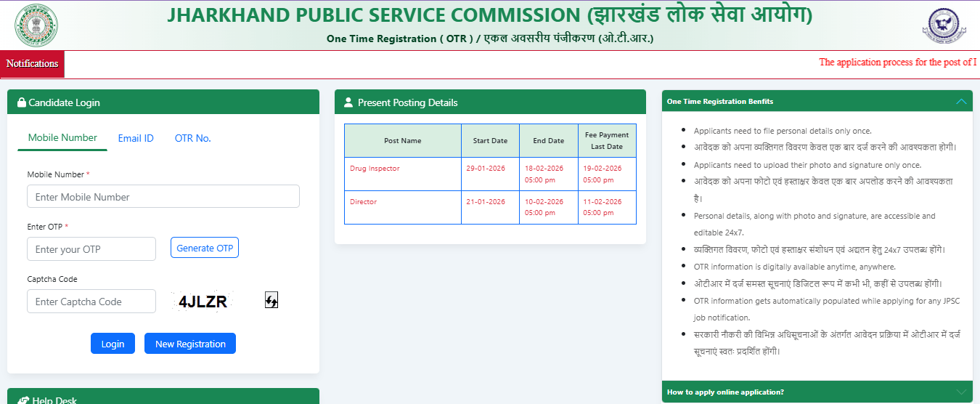Click the Candidate Login panel header
Viewport: 980px width, 404px height.
click(x=163, y=102)
